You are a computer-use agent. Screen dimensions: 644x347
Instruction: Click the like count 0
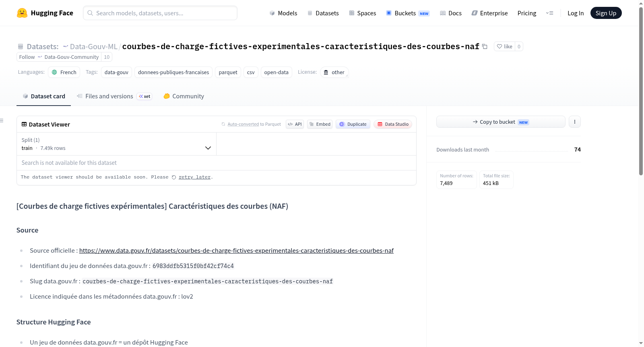pos(519,46)
